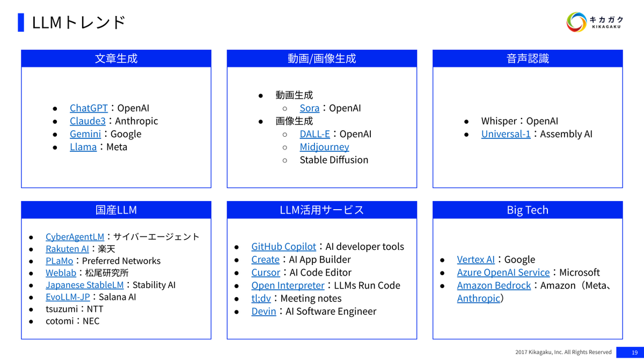Click the Preferred Networks text
Screen dimensions: 644x362
pyautogui.click(x=121, y=261)
